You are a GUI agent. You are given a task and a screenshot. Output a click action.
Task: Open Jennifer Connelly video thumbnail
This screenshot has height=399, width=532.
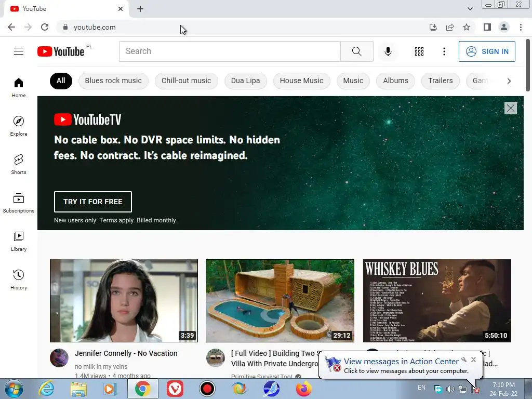coord(124,301)
